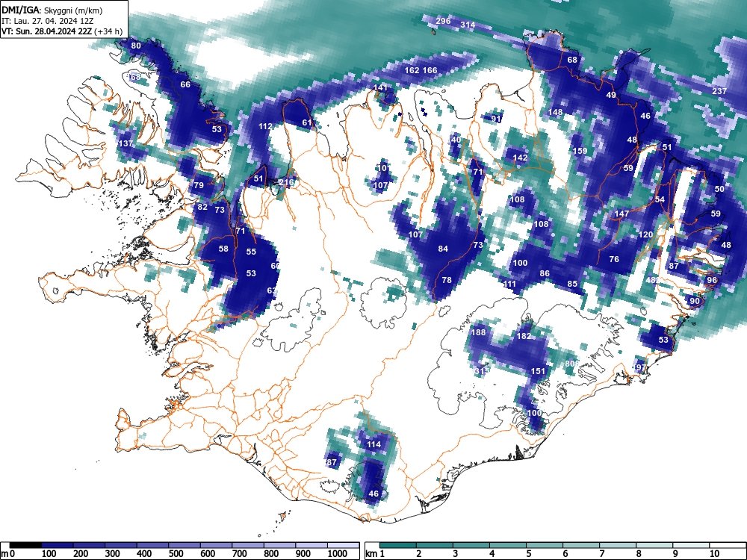The width and height of the screenshot is (747, 560).
Task: Select the map value 84
Action: coord(443,249)
